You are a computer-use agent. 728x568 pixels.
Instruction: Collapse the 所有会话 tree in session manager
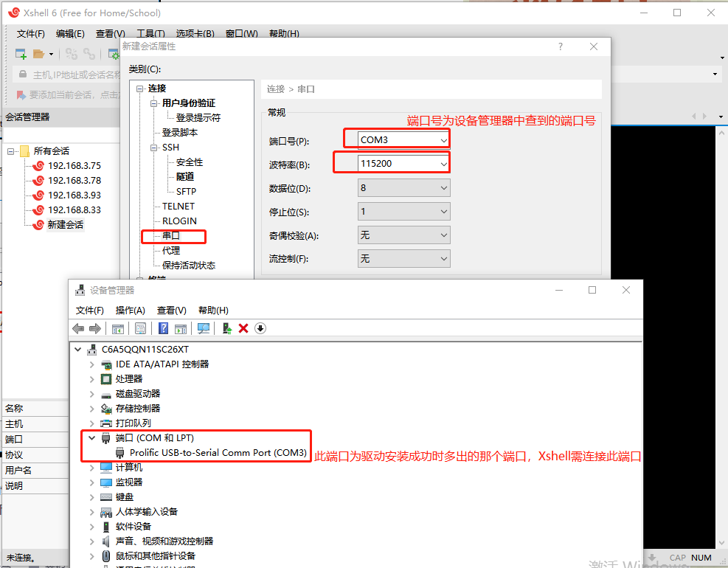point(10,151)
